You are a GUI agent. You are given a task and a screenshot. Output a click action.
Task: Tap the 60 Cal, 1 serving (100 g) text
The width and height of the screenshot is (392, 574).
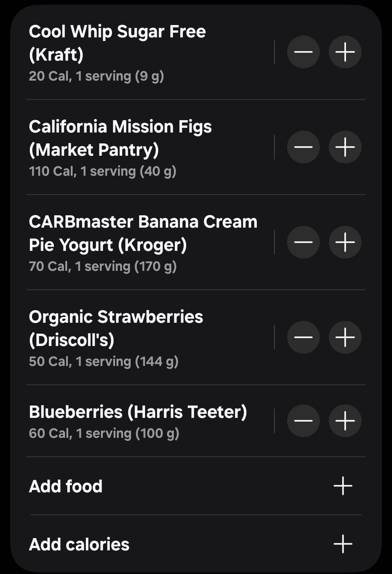coord(104,433)
